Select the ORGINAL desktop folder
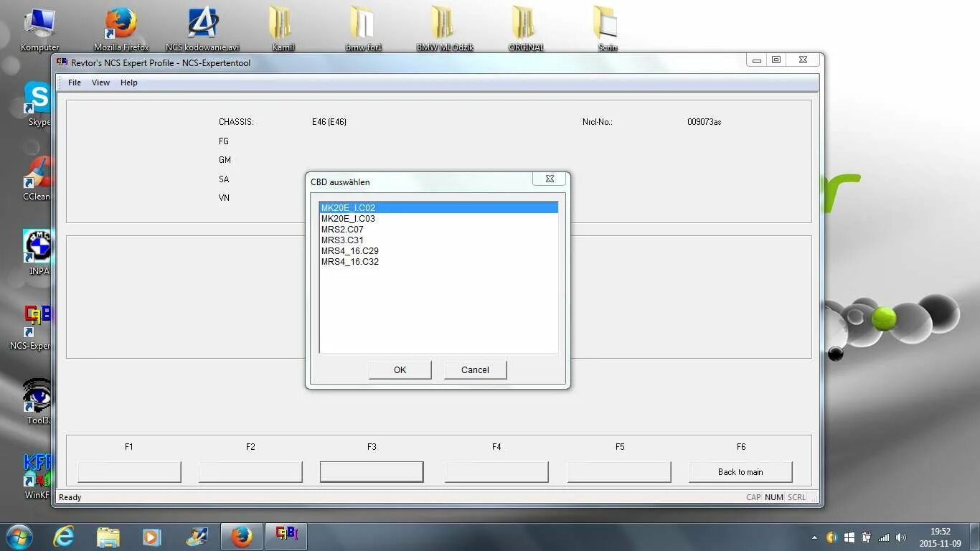Screen dimensions: 980x551 pos(526,29)
